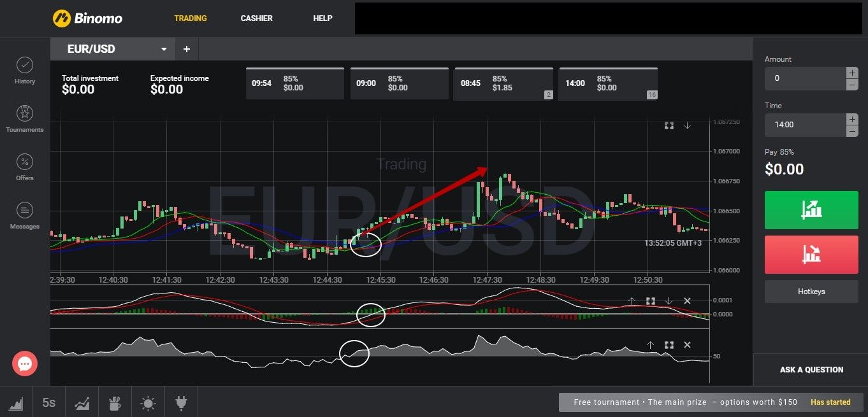Select the 08:45 expiration card

[503, 83]
